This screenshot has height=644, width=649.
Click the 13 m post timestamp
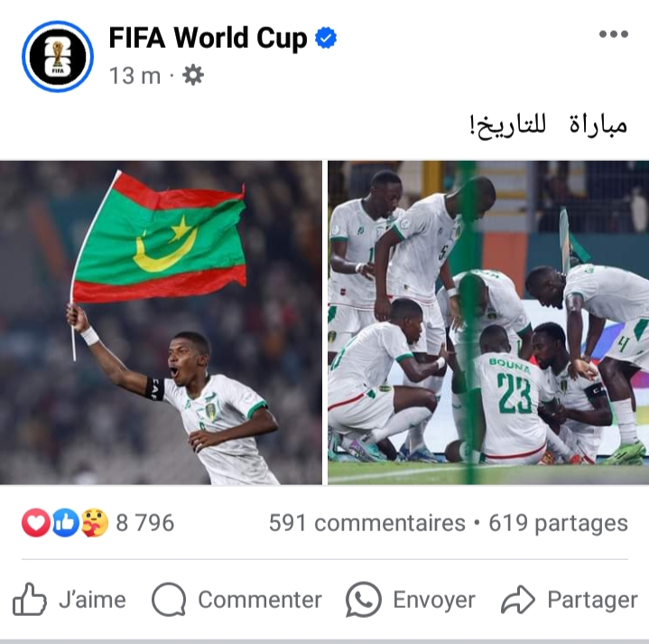pos(134,76)
